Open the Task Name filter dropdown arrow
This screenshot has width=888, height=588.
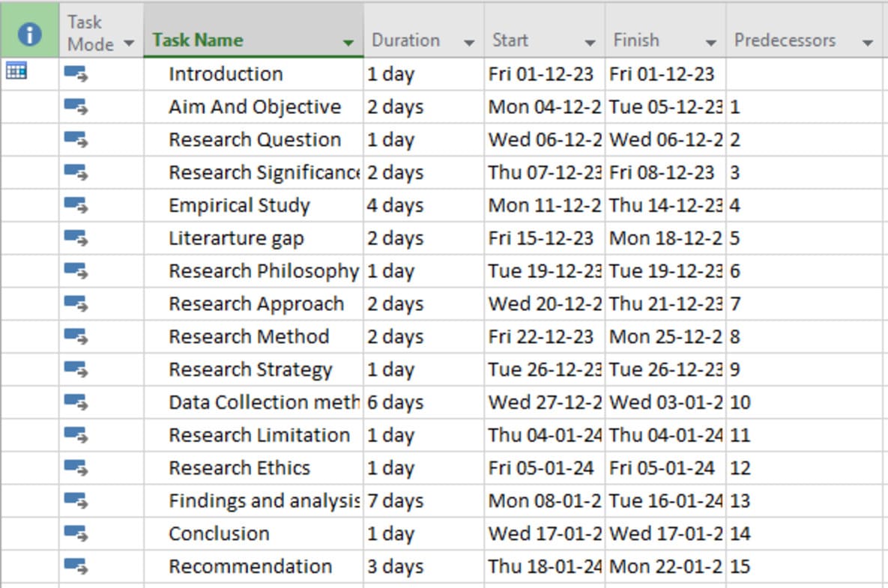pyautogui.click(x=348, y=43)
